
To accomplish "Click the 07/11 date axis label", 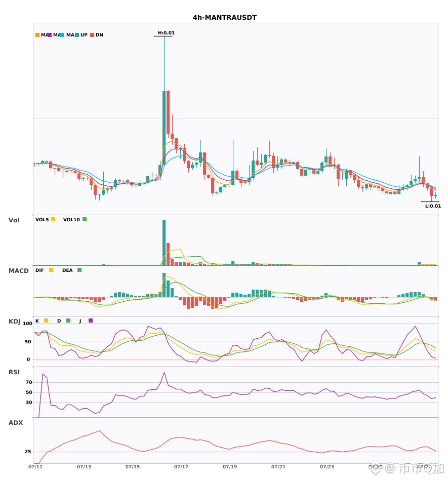I will [35, 467].
